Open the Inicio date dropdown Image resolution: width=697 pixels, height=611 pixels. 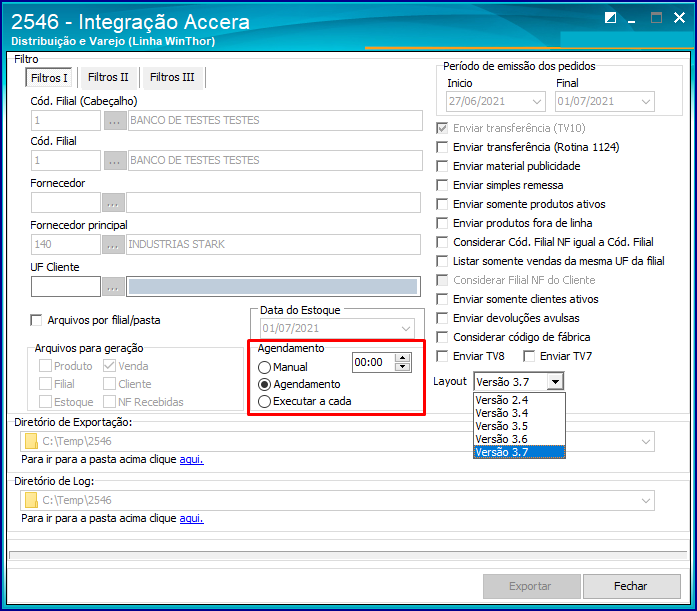pyautogui.click(x=537, y=102)
